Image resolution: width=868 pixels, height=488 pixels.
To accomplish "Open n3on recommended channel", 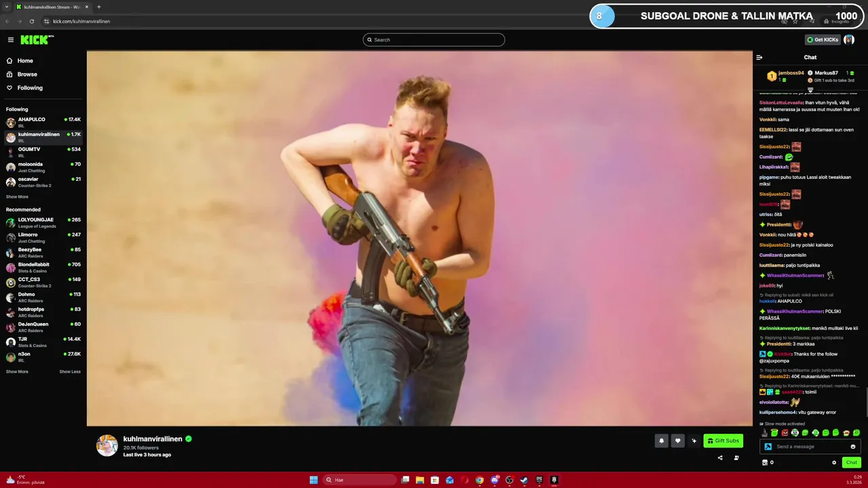I will pos(43,357).
